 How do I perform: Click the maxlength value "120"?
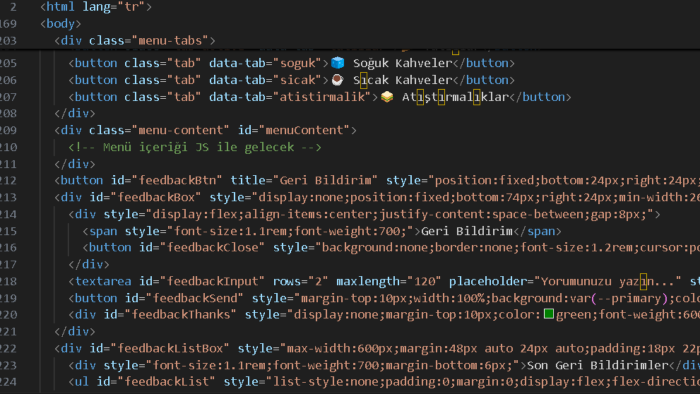point(424,281)
